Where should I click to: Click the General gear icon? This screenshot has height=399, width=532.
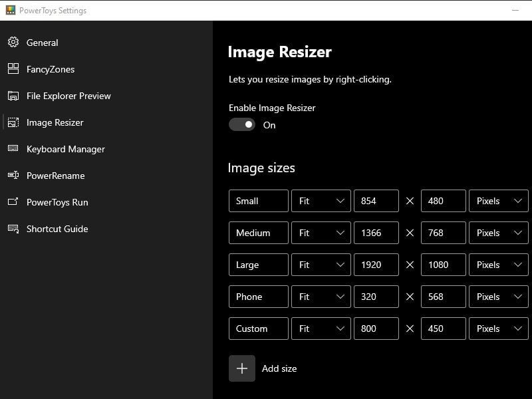(x=13, y=42)
